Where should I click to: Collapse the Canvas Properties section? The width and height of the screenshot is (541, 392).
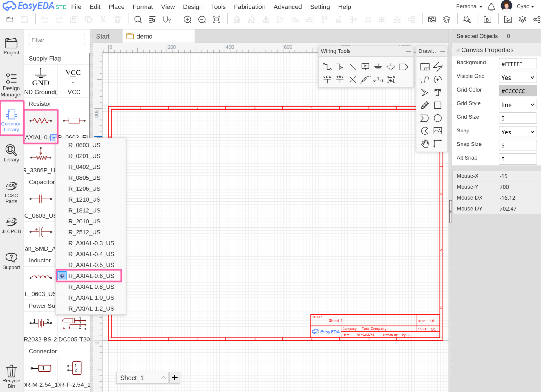[458, 50]
